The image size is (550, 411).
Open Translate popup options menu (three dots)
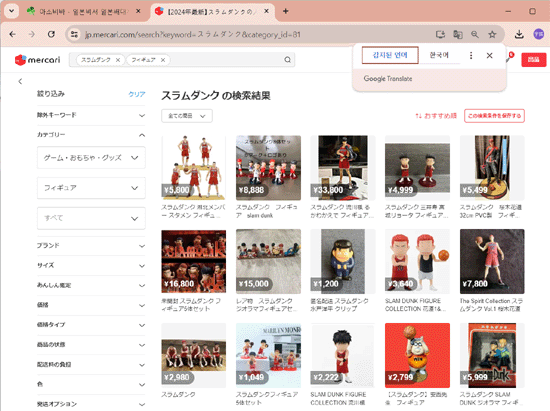(471, 55)
